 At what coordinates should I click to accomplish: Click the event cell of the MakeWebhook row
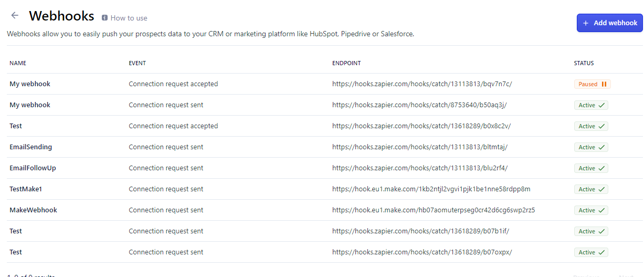[x=166, y=210]
